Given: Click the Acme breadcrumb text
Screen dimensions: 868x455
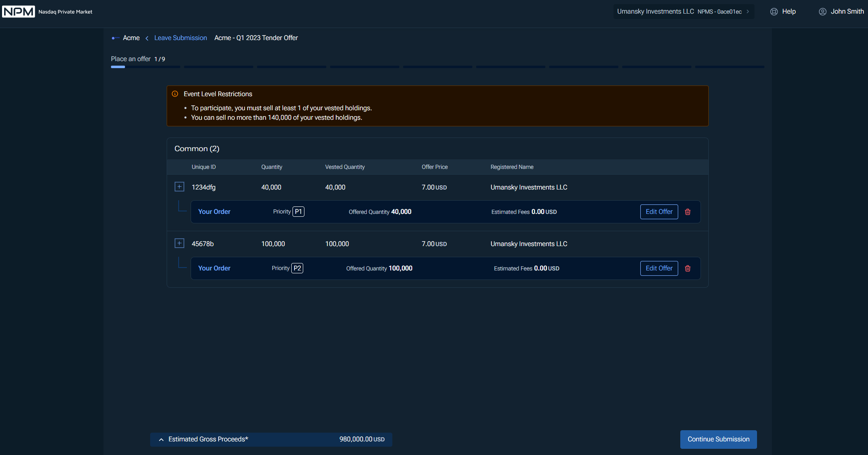Looking at the screenshot, I should coord(131,38).
